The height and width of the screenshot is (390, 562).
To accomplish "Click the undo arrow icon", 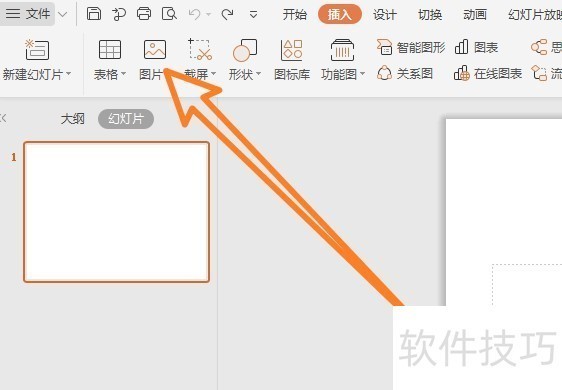I will pyautogui.click(x=195, y=14).
